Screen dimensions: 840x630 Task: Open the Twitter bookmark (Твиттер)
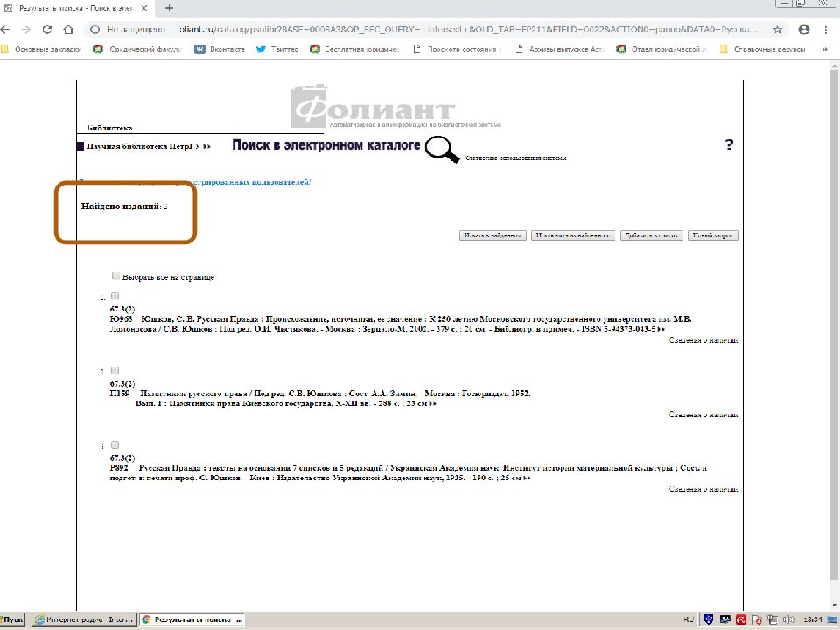[276, 49]
